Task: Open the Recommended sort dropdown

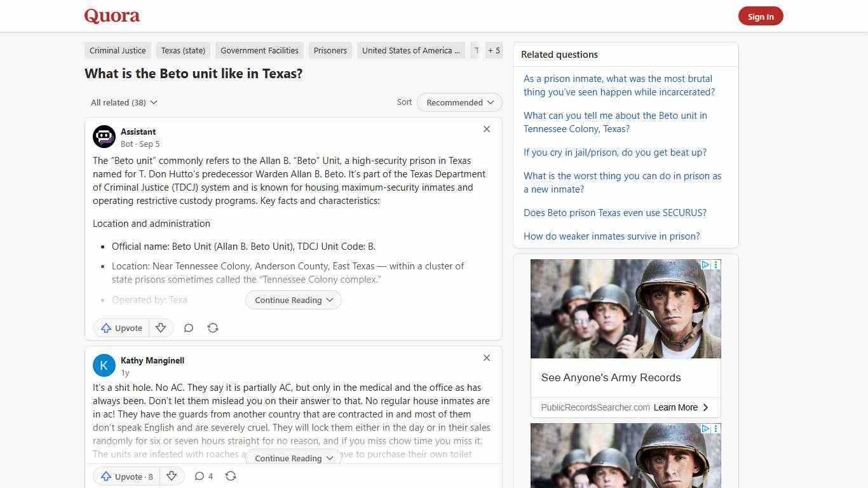Action: [459, 102]
